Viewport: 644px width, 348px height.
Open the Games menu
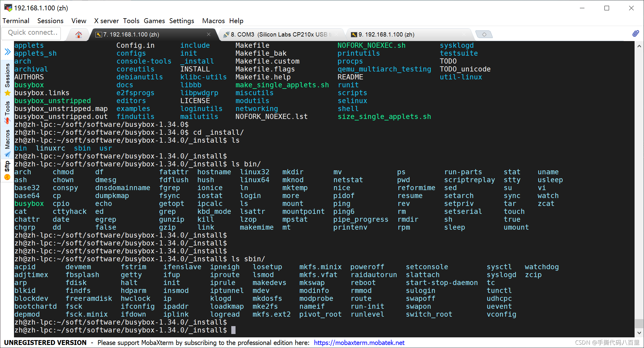(154, 21)
